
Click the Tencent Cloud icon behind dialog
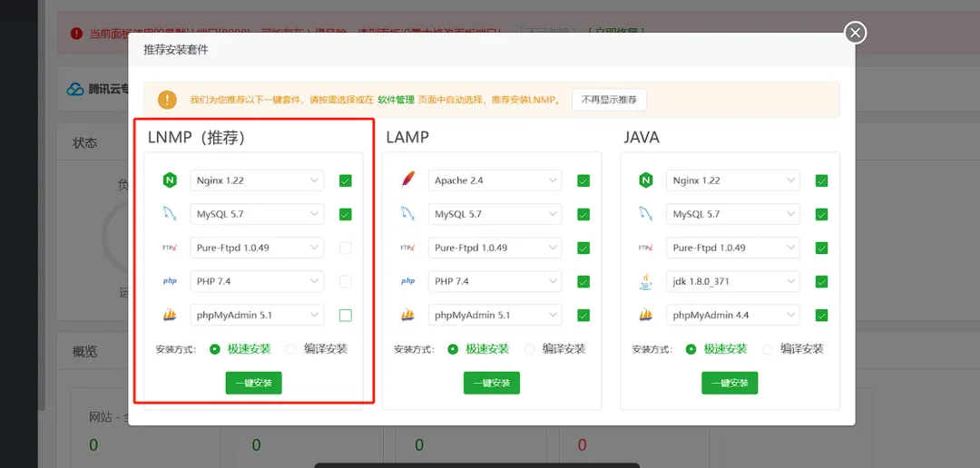pyautogui.click(x=75, y=90)
